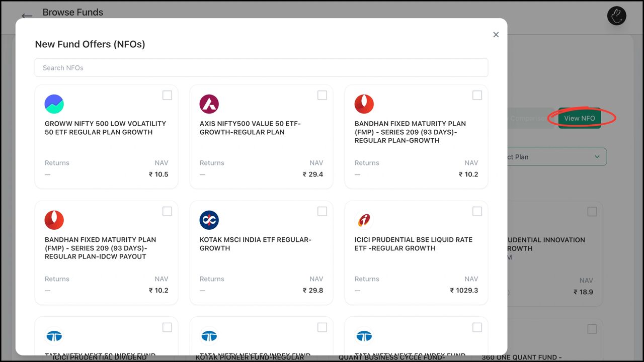Screen dimensions: 644x362
Task: Click the NAV value ₹ 1029.3
Action: 464,291
